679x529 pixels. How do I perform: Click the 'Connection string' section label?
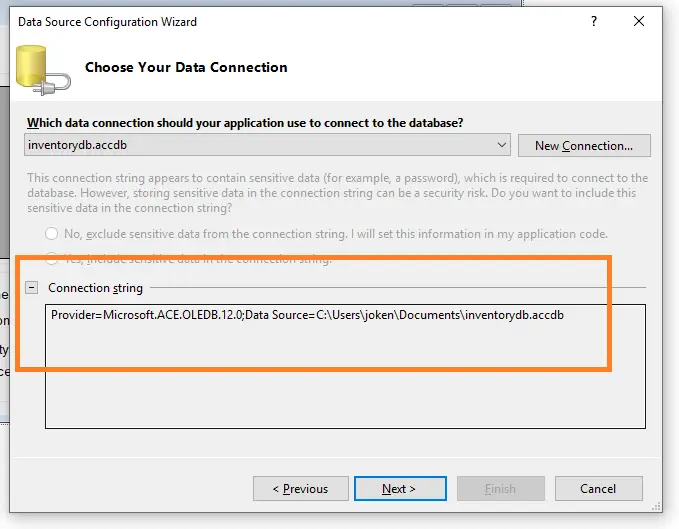[96, 288]
